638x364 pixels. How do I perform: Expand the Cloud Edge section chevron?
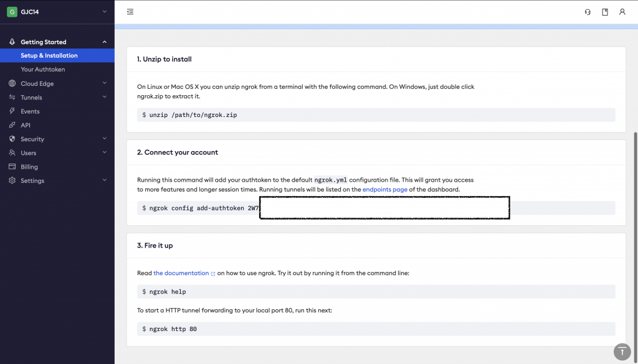(x=105, y=83)
